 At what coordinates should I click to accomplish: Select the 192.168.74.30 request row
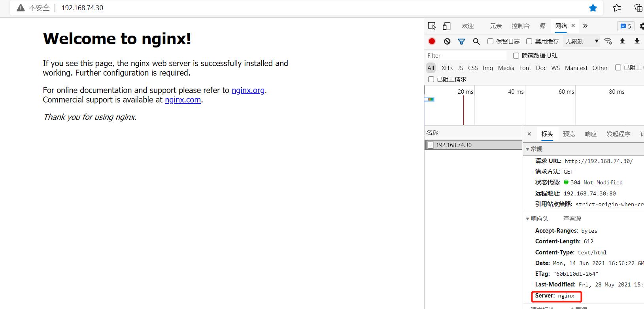click(473, 145)
